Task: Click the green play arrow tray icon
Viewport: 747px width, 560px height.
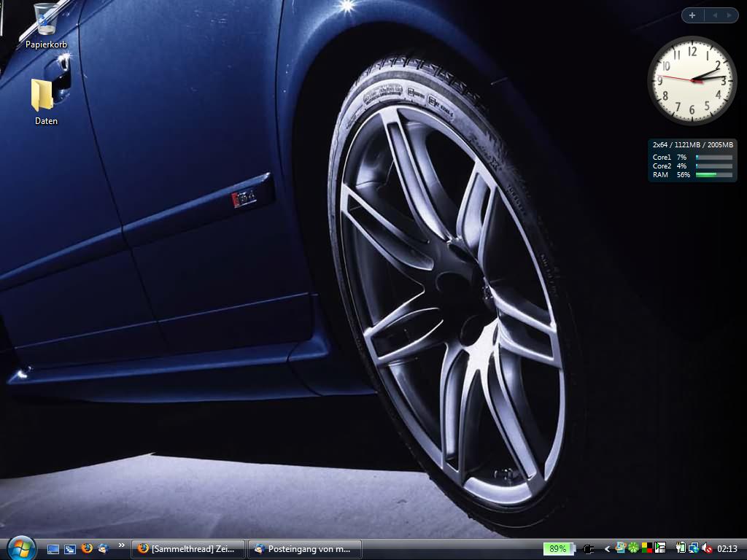Action: tap(659, 548)
